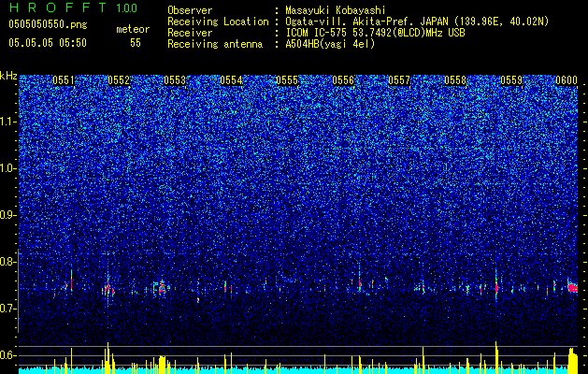This screenshot has width=588, height=374.
Task: Click the 0553 time marker
Action: pyautogui.click(x=175, y=80)
